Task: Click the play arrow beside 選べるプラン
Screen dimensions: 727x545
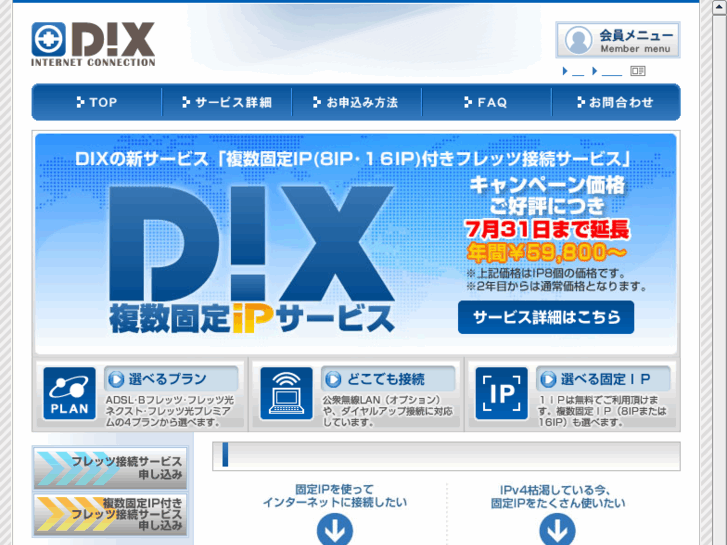Action: 116,379
